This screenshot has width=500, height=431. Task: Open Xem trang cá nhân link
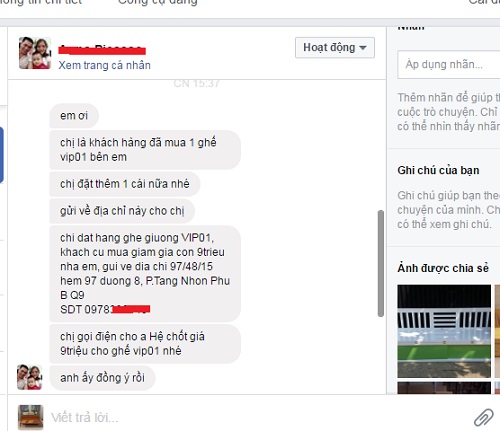[x=104, y=65]
